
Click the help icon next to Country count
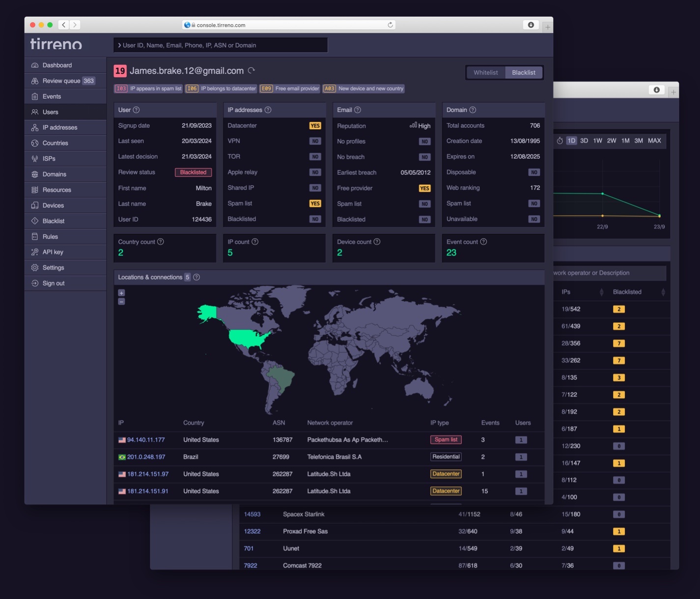(x=161, y=242)
